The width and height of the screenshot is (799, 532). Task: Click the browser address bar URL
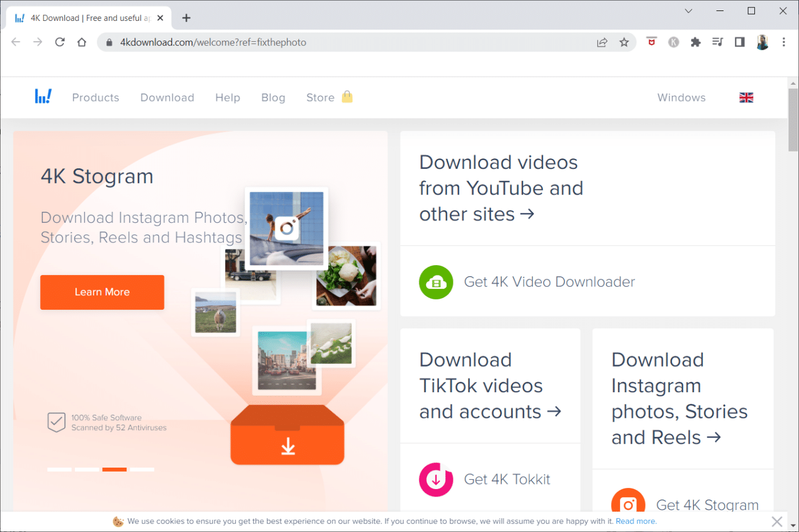click(x=213, y=42)
